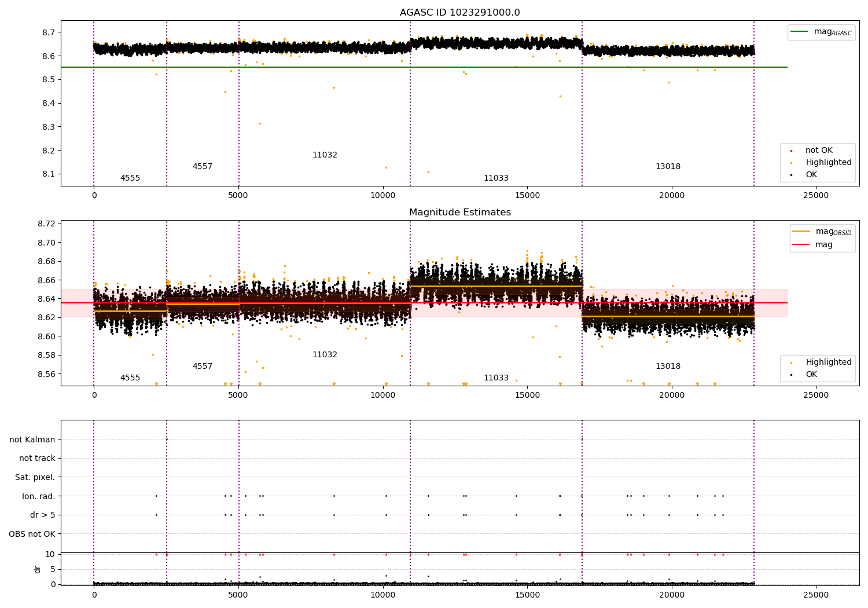868x608 pixels.
Task: Click obsid label 11032 in the Magnitude Estimates plot
Action: (325, 355)
